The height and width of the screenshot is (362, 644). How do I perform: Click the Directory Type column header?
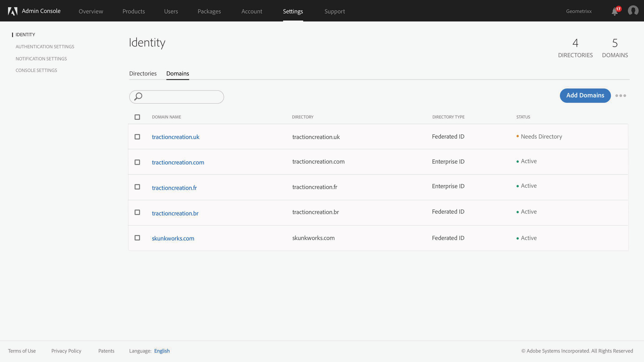[x=448, y=117]
